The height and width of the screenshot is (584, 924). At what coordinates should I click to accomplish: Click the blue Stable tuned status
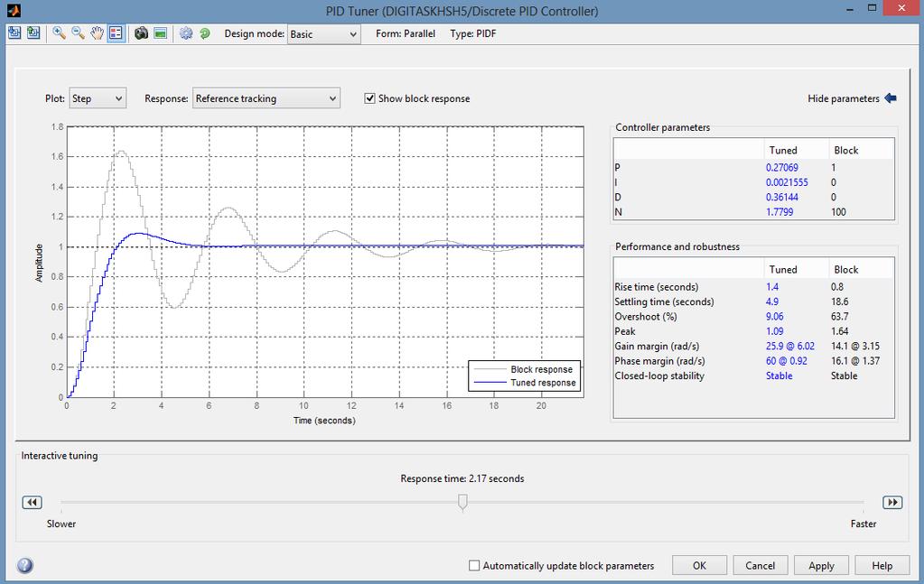coord(779,375)
